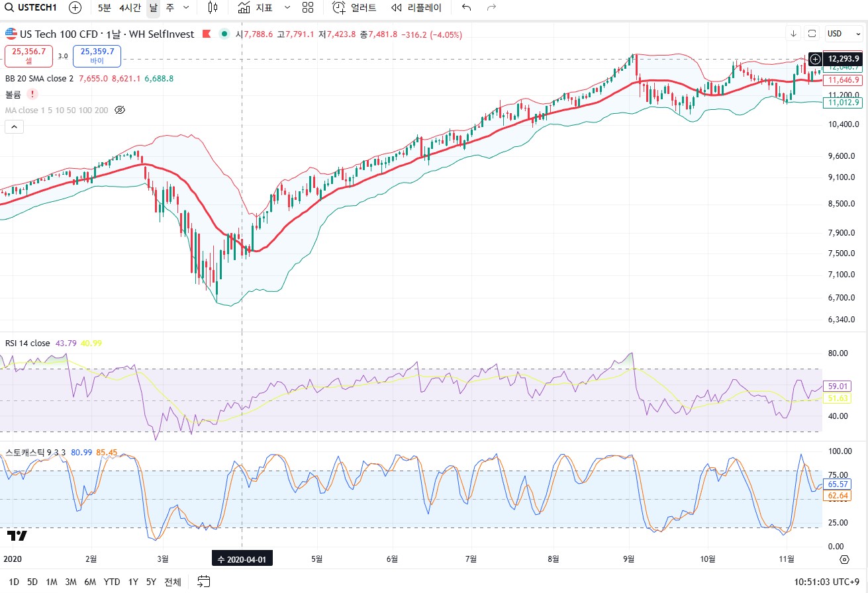
Task: Click the fullscreen frame icon near USD
Action: (x=812, y=34)
